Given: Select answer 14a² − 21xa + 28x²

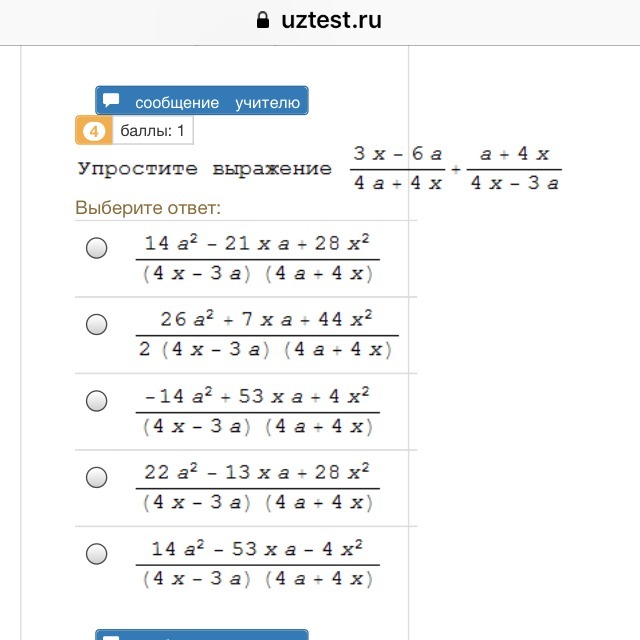Looking at the screenshot, I should [97, 248].
